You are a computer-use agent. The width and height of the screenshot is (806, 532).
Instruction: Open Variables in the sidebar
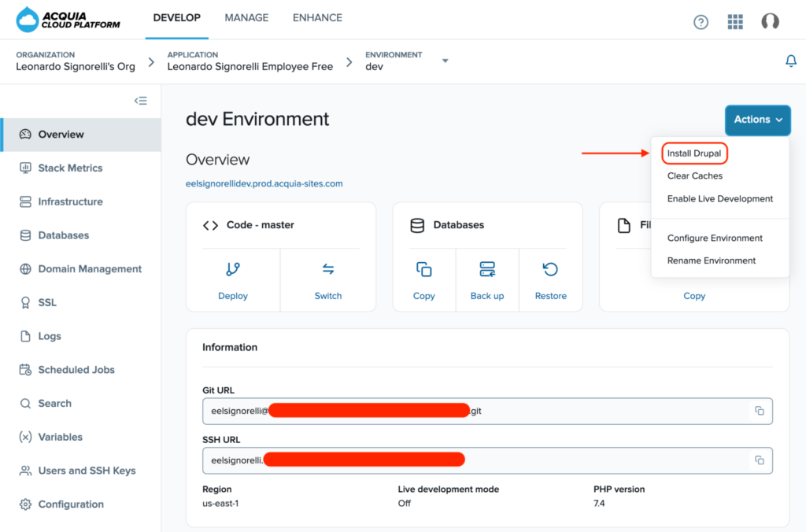point(81,437)
